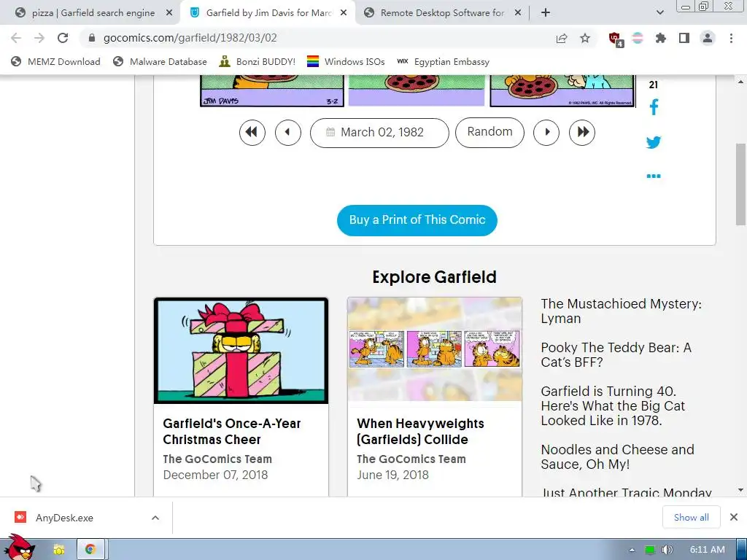
Task: Click the December 07, 2018 date text
Action: coord(215,475)
